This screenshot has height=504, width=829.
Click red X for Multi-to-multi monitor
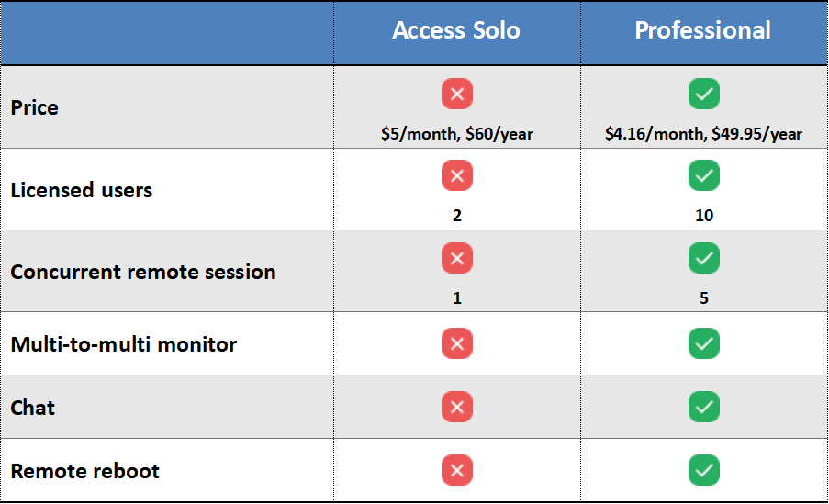pos(457,344)
